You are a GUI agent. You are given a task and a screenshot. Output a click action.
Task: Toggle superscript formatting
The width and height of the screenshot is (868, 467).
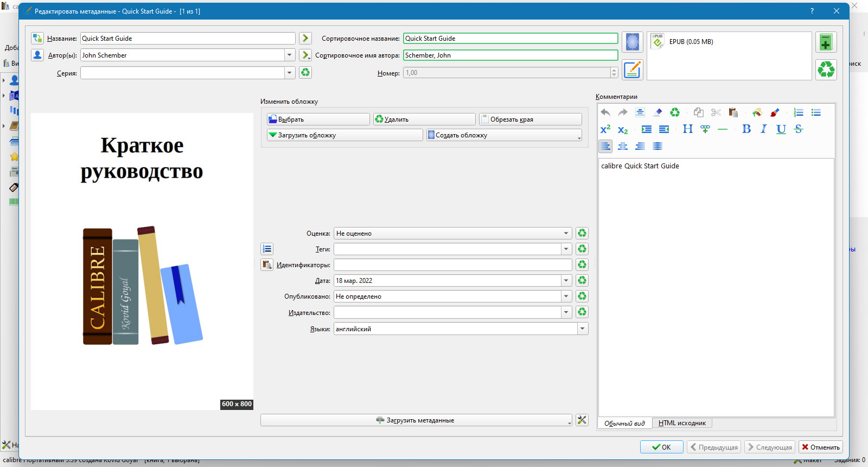pyautogui.click(x=605, y=129)
